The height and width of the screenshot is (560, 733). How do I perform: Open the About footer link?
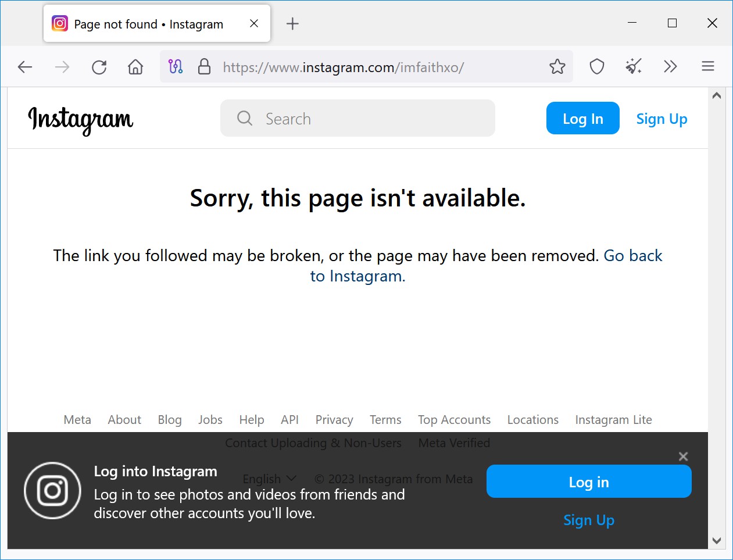(x=124, y=420)
